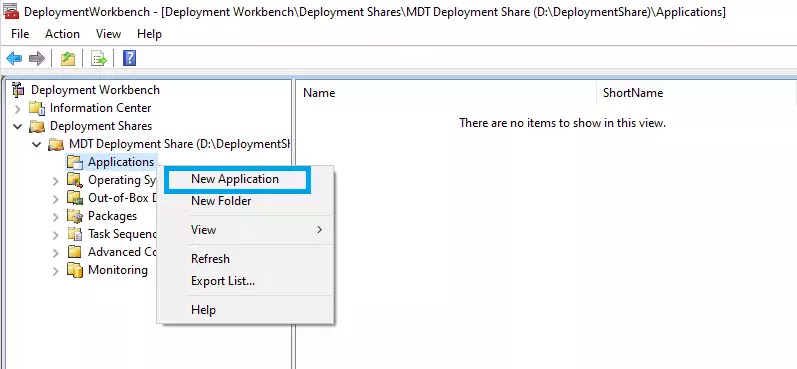Click the blue Help question-mark toolbar icon
The height and width of the screenshot is (369, 797).
[x=130, y=58]
